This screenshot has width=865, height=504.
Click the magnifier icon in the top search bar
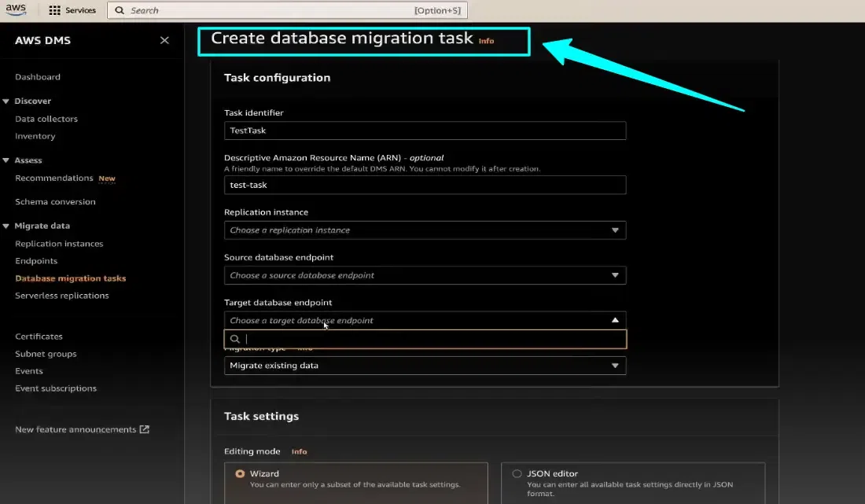[x=120, y=10]
